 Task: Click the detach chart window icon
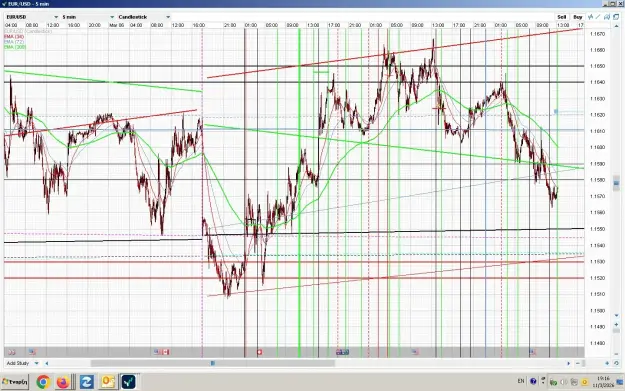pyautogui.click(x=616, y=17)
